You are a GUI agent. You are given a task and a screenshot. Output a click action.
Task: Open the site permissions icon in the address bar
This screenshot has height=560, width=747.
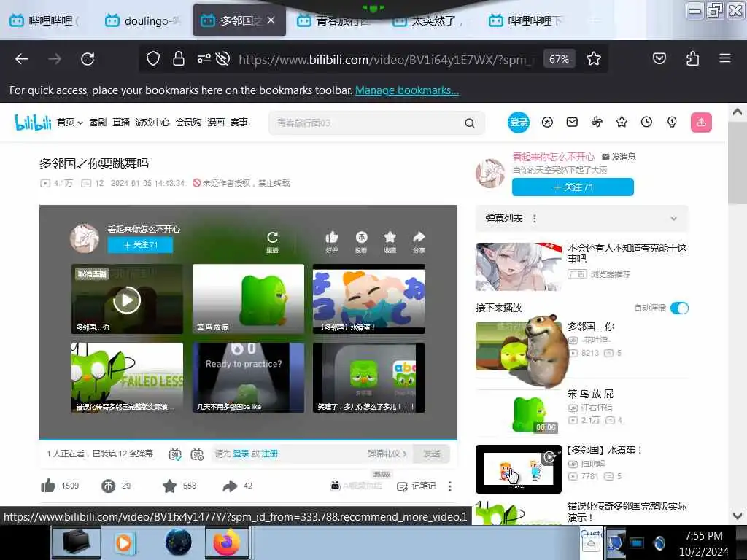204,59
